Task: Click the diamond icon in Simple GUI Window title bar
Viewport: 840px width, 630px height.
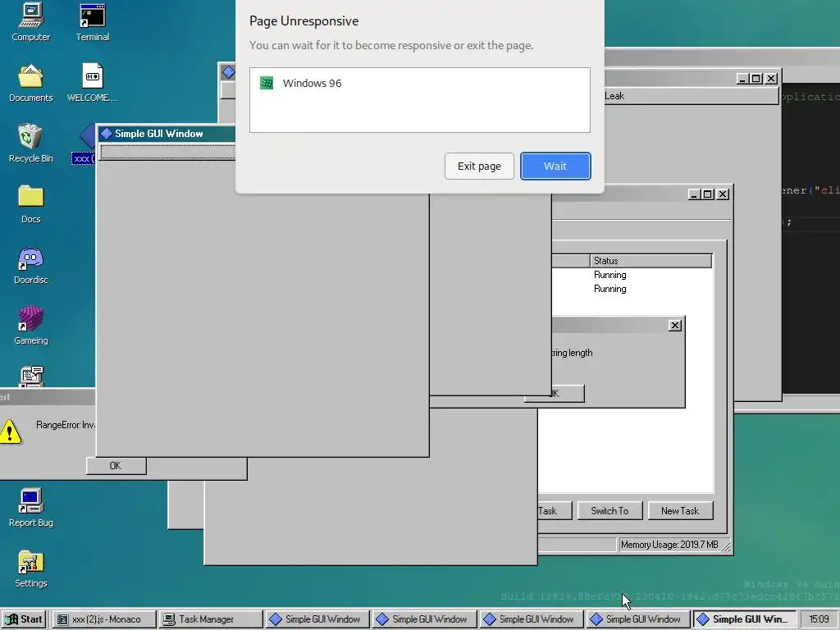Action: [x=107, y=134]
